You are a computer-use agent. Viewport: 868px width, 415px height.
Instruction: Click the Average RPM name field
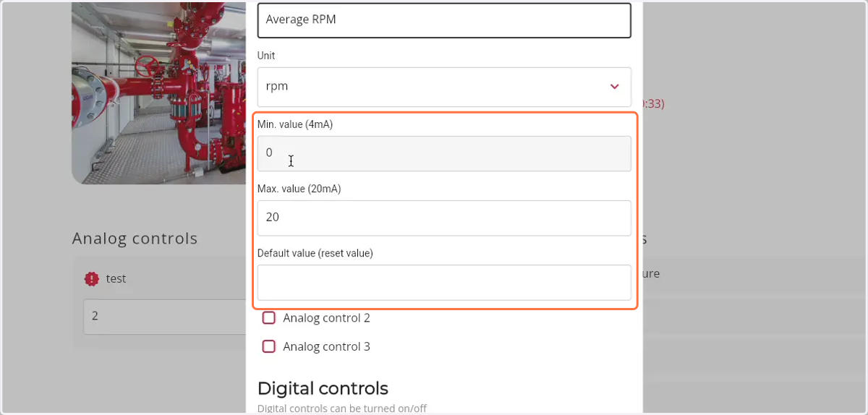click(444, 20)
